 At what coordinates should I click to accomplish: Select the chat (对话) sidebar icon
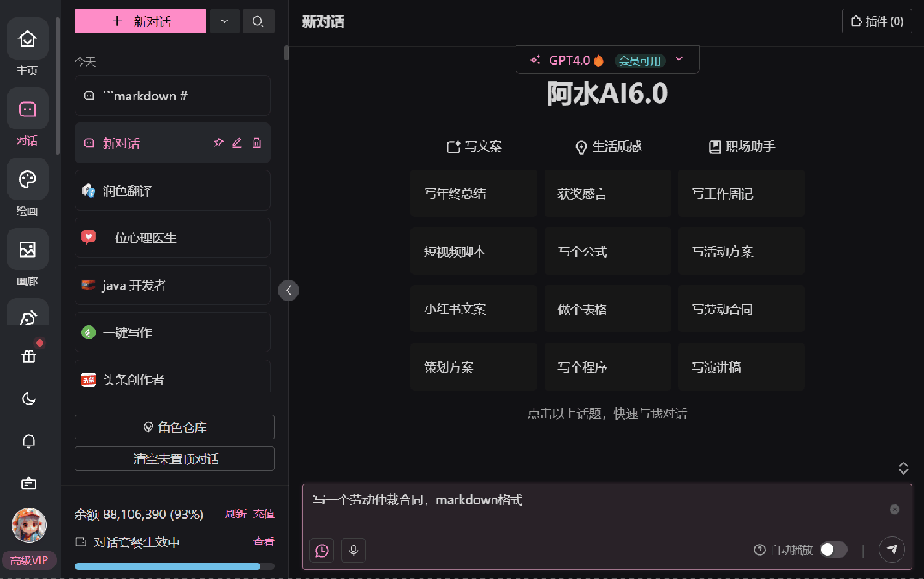pyautogui.click(x=27, y=109)
